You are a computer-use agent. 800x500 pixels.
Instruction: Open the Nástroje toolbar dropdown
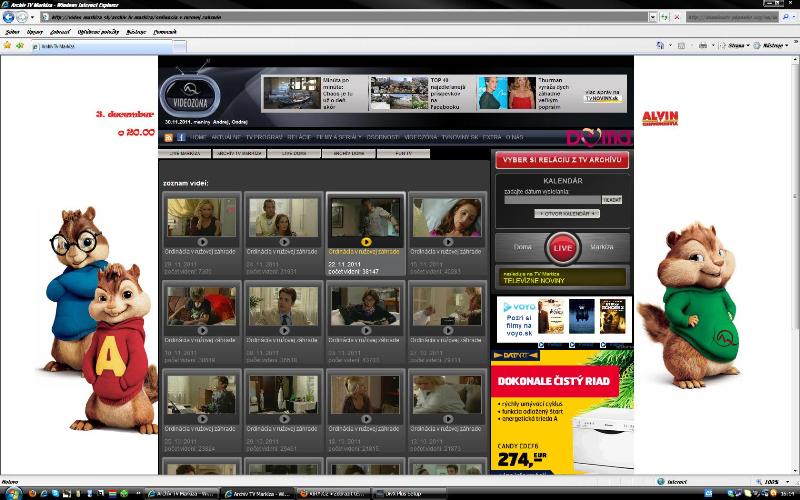coord(771,46)
